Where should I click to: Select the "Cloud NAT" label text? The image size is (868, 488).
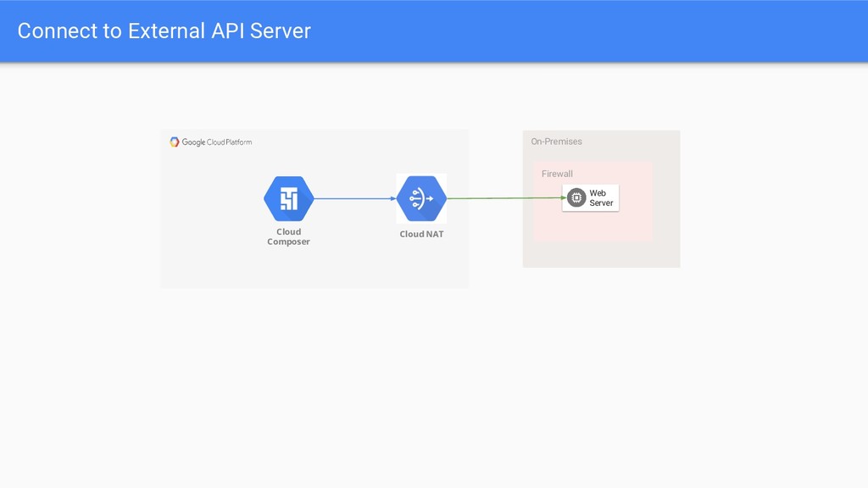pyautogui.click(x=421, y=234)
